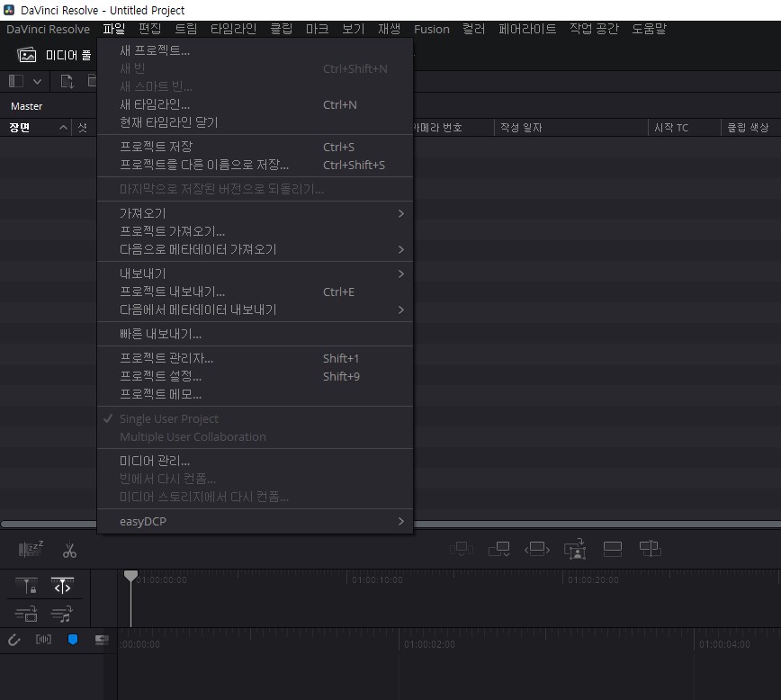Click 프로젝트 저장 menu entry
Image resolution: width=781 pixels, height=700 pixels.
[x=255, y=147]
